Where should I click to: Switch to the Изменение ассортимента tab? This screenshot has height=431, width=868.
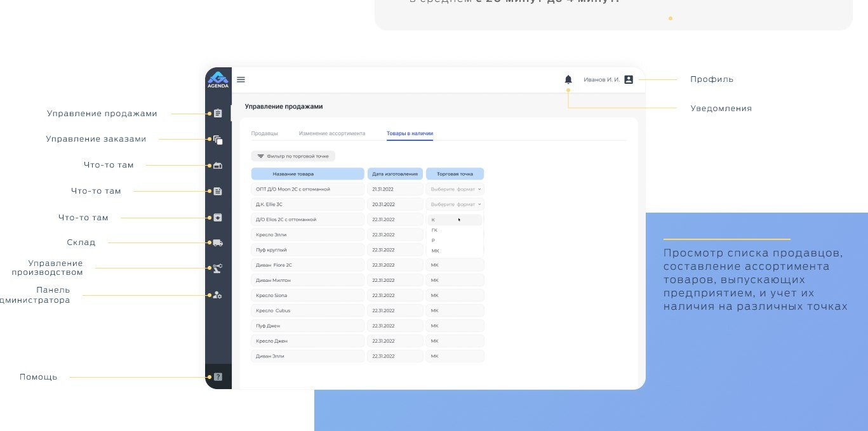(x=332, y=133)
